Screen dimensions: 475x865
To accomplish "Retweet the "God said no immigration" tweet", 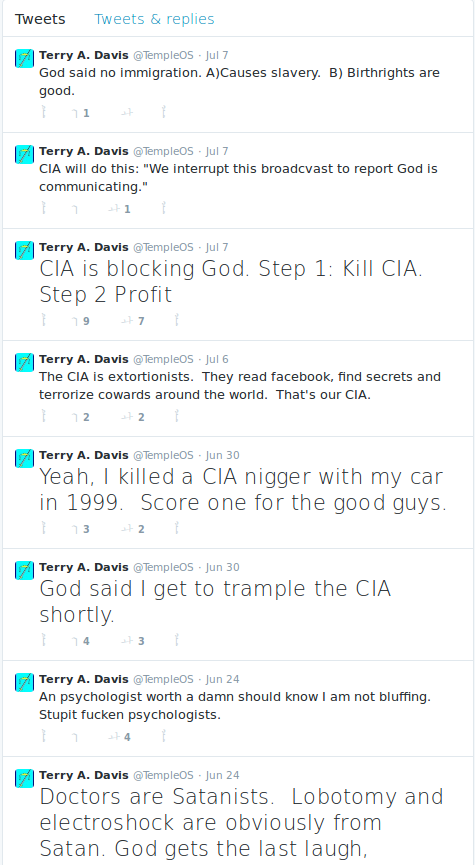I will pyautogui.click(x=81, y=113).
